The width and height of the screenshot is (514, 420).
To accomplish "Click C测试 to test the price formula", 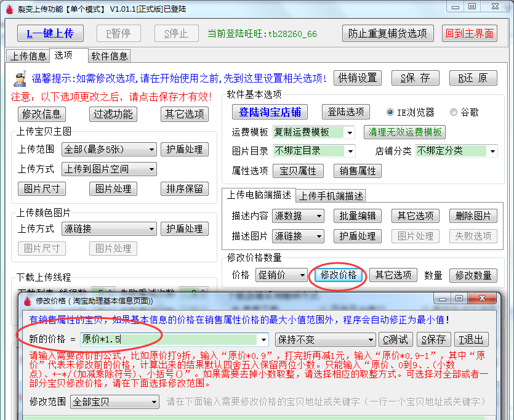I will pyautogui.click(x=395, y=339).
